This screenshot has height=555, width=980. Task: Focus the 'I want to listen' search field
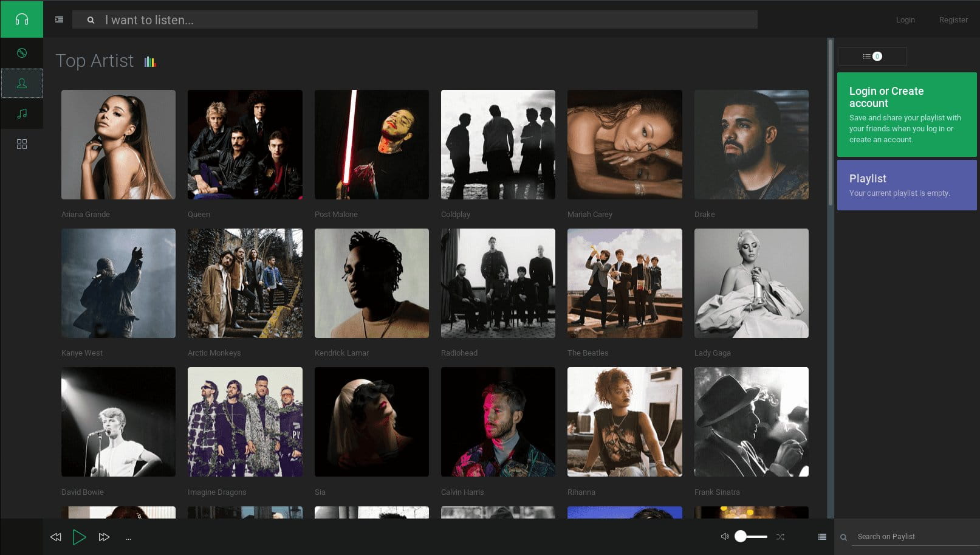(425, 20)
